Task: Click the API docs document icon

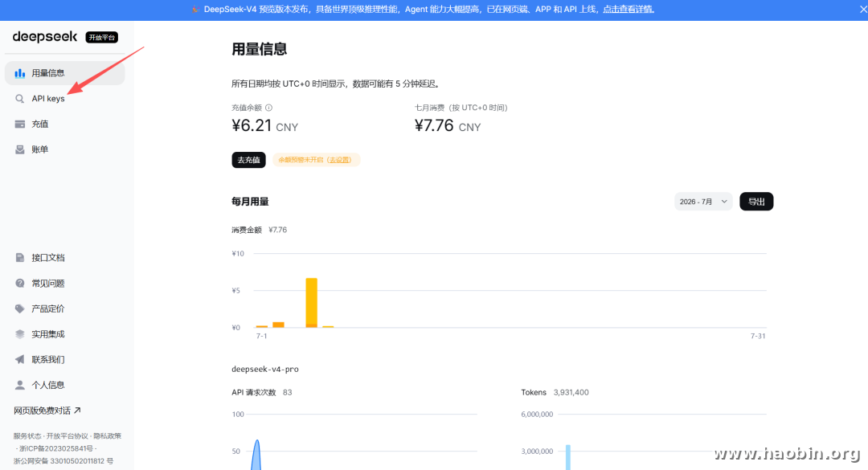Action: point(20,257)
